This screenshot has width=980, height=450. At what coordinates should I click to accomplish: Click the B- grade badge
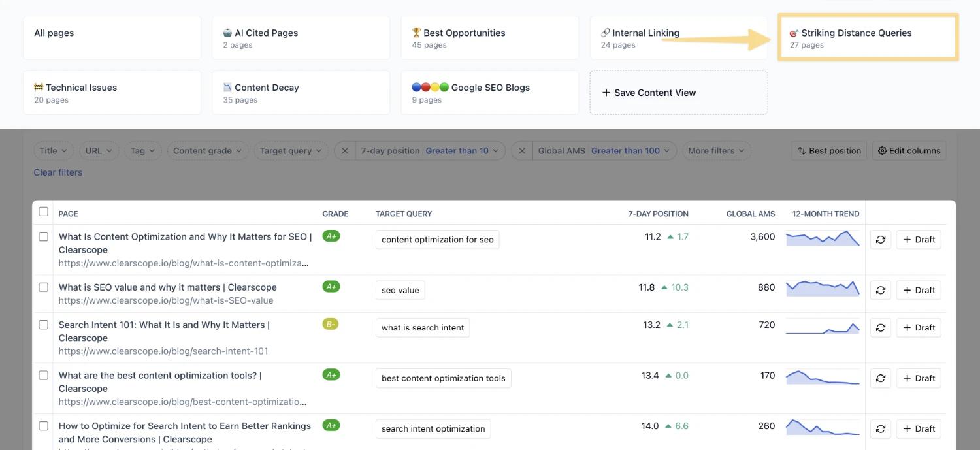coord(331,324)
